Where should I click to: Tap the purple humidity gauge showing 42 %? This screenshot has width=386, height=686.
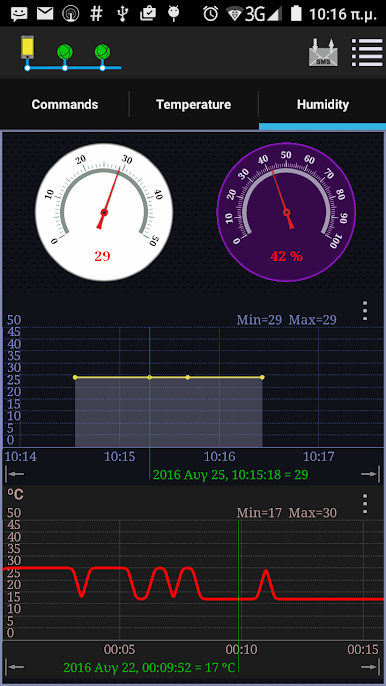click(286, 212)
